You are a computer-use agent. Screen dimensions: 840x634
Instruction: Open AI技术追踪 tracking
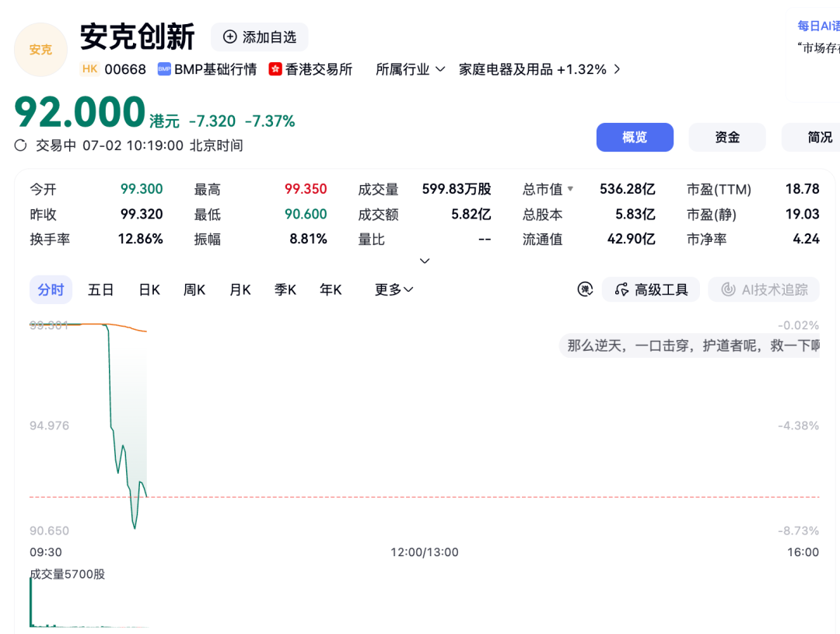coord(764,289)
